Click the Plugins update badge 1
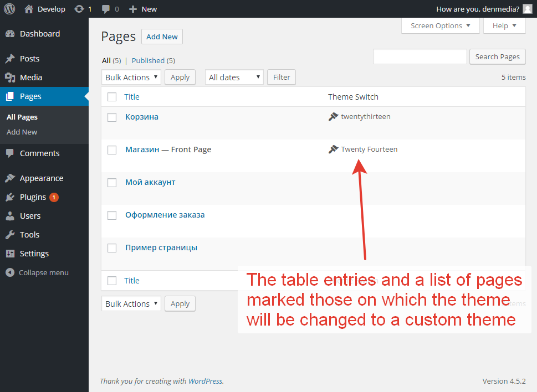Image resolution: width=537 pixels, height=392 pixels. (54, 197)
